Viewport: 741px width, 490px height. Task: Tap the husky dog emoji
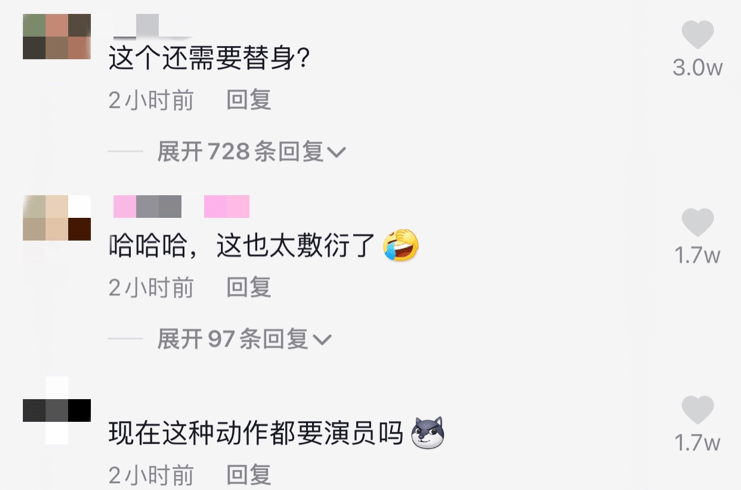coord(428,432)
